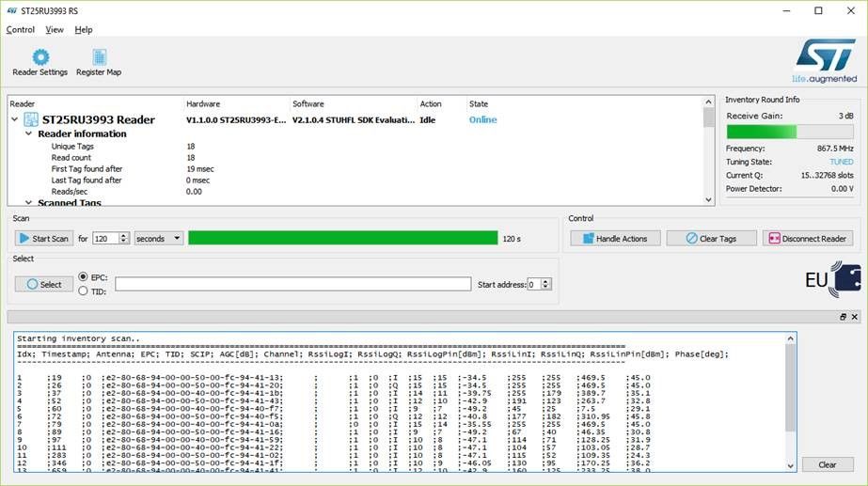
Task: Click the Start Scan button
Action: tap(44, 239)
